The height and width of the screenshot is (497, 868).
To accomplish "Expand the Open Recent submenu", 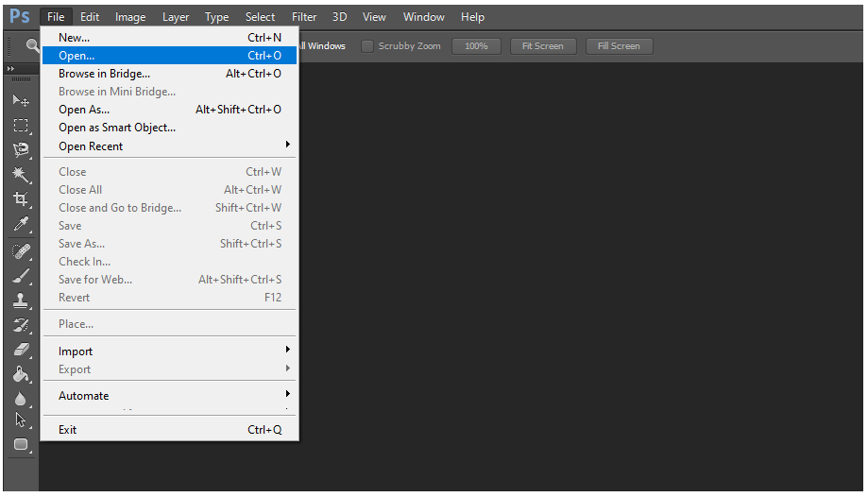I will (x=169, y=146).
